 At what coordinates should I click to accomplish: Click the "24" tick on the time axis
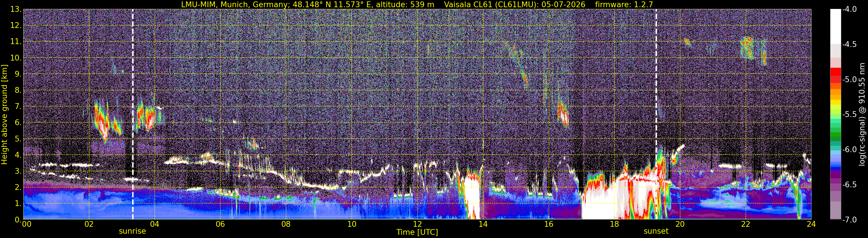coord(811,224)
